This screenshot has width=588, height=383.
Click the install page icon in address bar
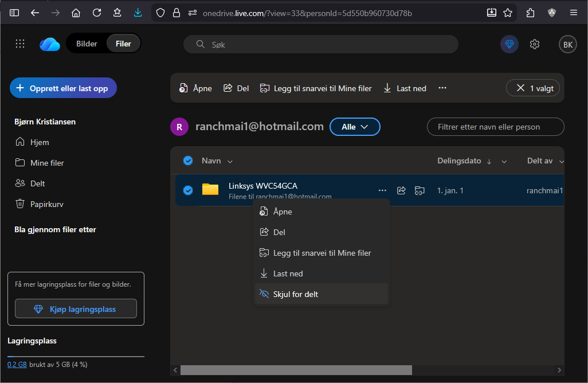pos(491,13)
